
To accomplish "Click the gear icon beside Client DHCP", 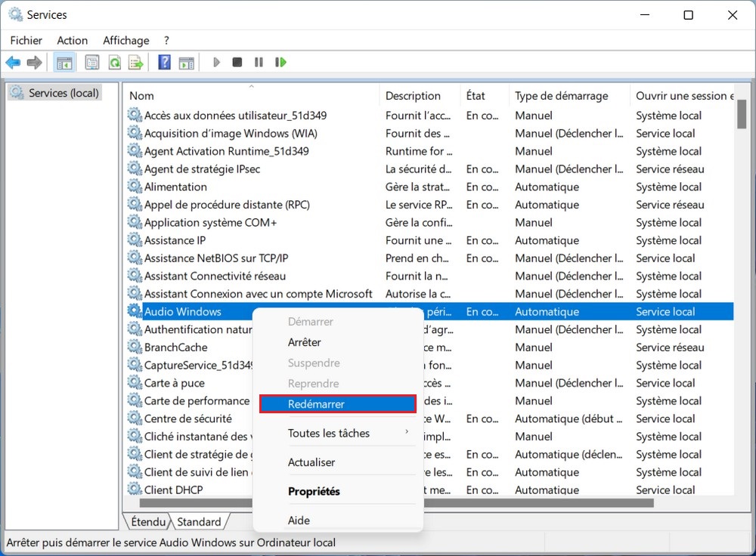I will click(x=135, y=489).
